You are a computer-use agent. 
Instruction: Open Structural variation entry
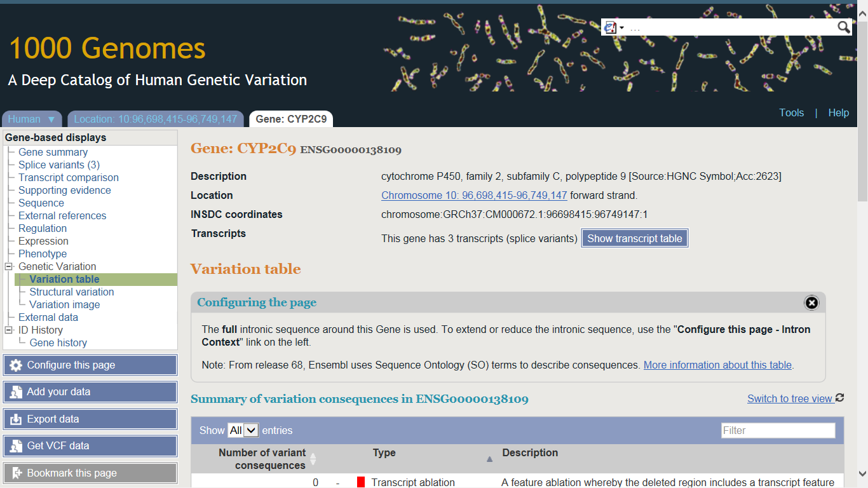[72, 292]
